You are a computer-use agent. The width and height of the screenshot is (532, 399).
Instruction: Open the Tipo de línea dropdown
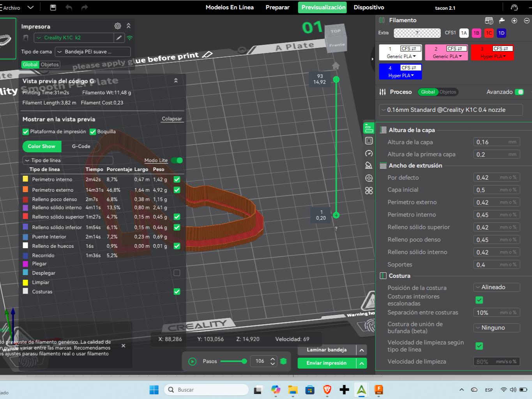coord(68,160)
